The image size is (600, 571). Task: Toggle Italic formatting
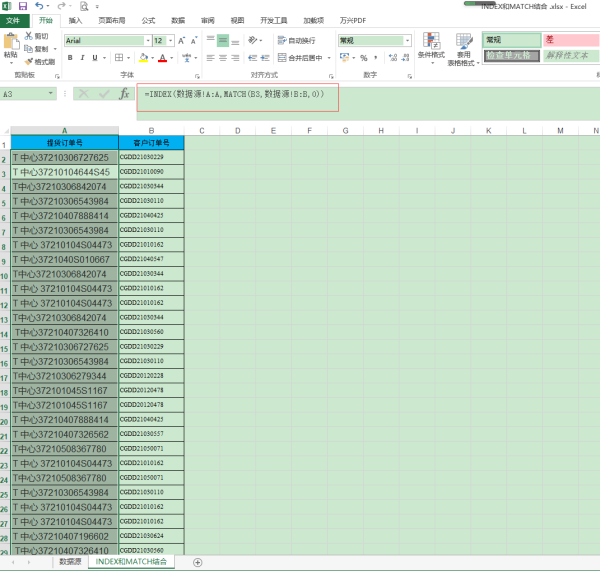pos(83,58)
